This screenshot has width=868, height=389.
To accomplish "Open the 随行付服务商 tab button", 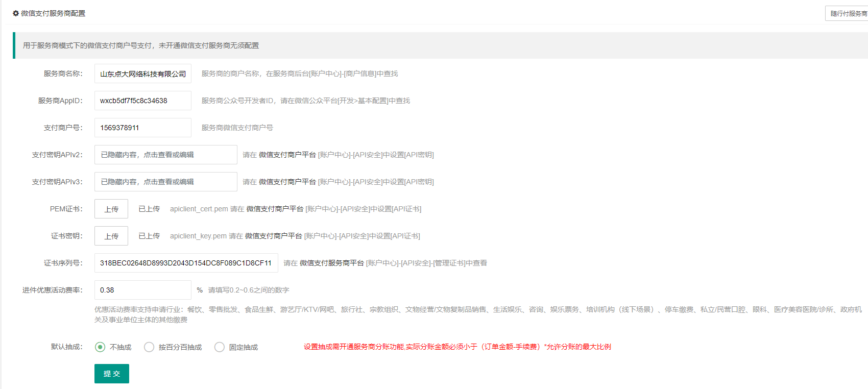I will [x=848, y=13].
